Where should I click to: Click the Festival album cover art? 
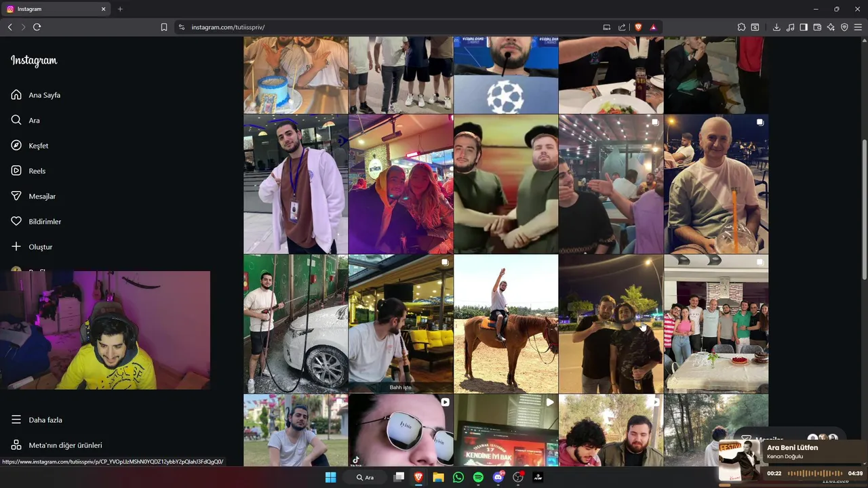click(740, 460)
